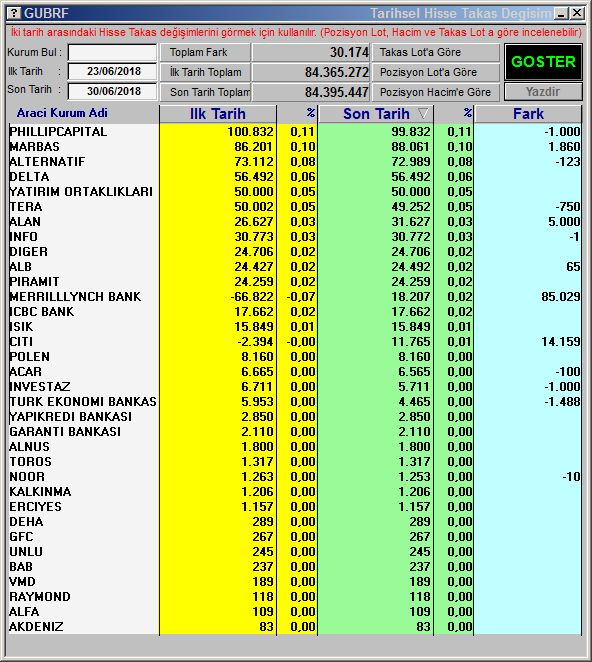Focus the Kurum Bul search field
592x662 pixels.
[x=112, y=53]
